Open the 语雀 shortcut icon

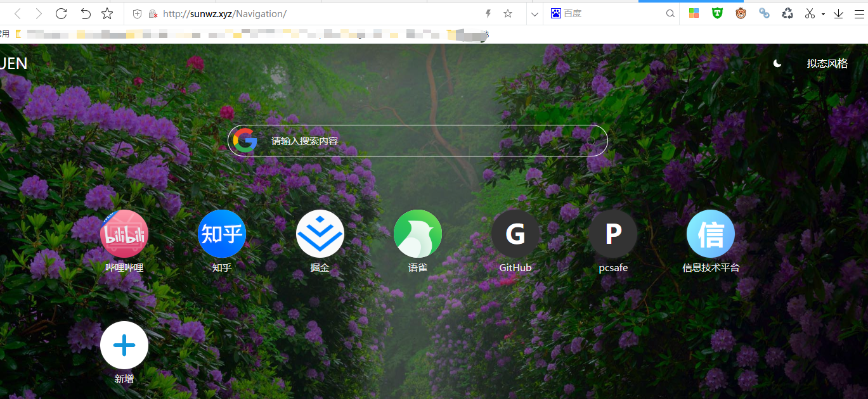[418, 234]
